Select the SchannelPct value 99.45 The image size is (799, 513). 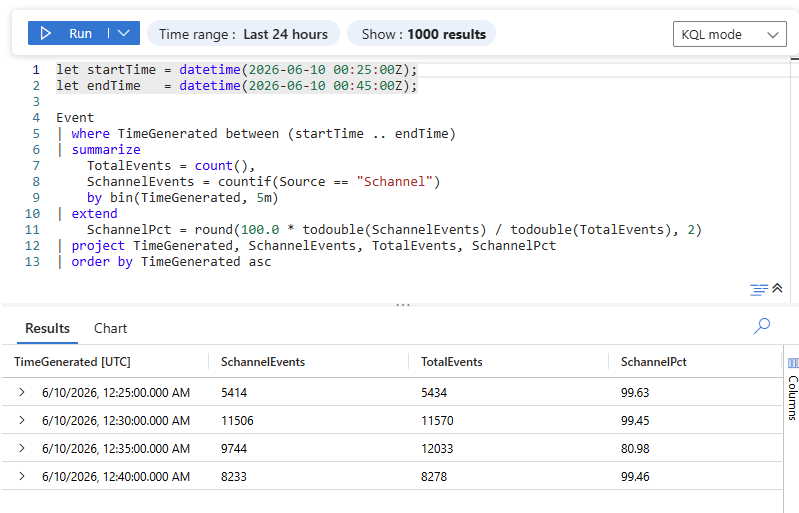(x=635, y=421)
